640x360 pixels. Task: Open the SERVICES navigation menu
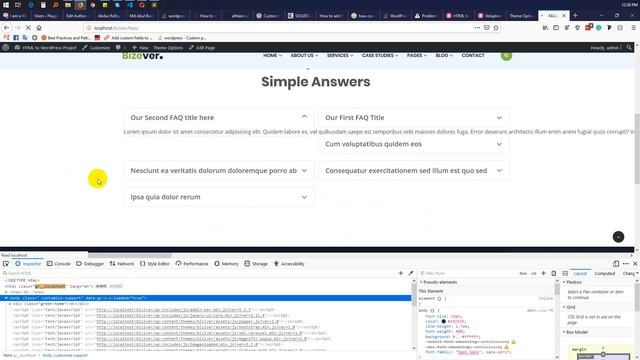[x=340, y=55]
